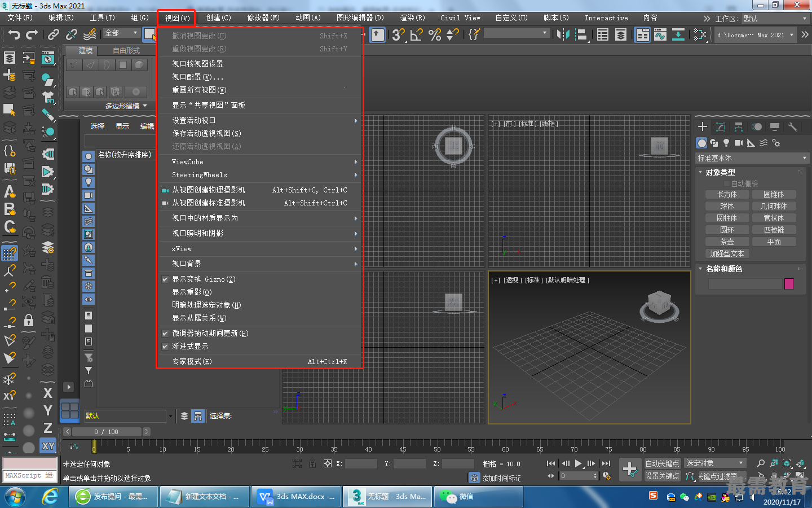Click the Redo arrow in main toolbar
812x508 pixels.
point(32,35)
